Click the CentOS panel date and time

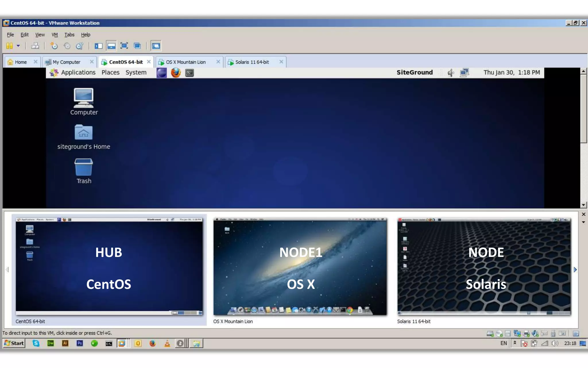(x=512, y=72)
